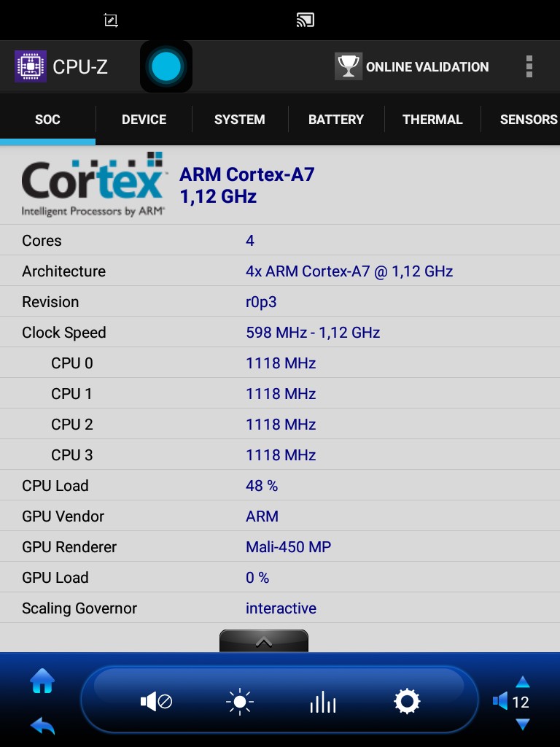Switch to the DEVICE tab
The height and width of the screenshot is (747, 560).
[x=144, y=119]
